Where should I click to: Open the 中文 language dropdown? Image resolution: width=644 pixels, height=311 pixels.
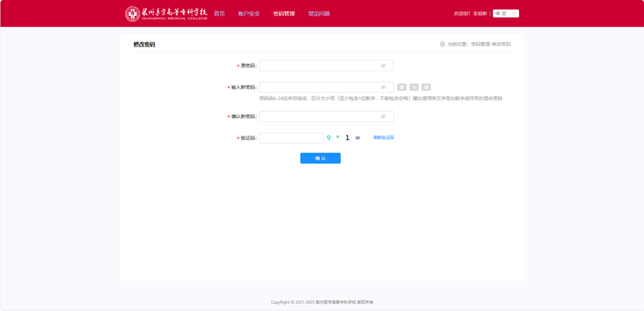[506, 13]
